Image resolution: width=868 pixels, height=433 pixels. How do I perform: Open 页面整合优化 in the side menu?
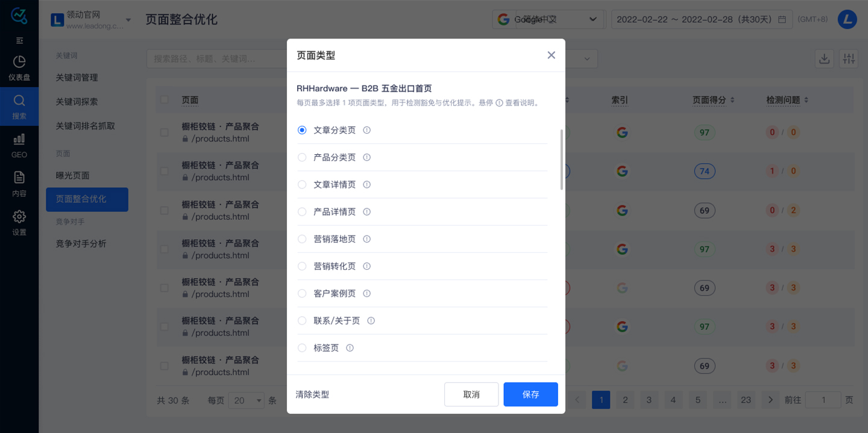[87, 199]
